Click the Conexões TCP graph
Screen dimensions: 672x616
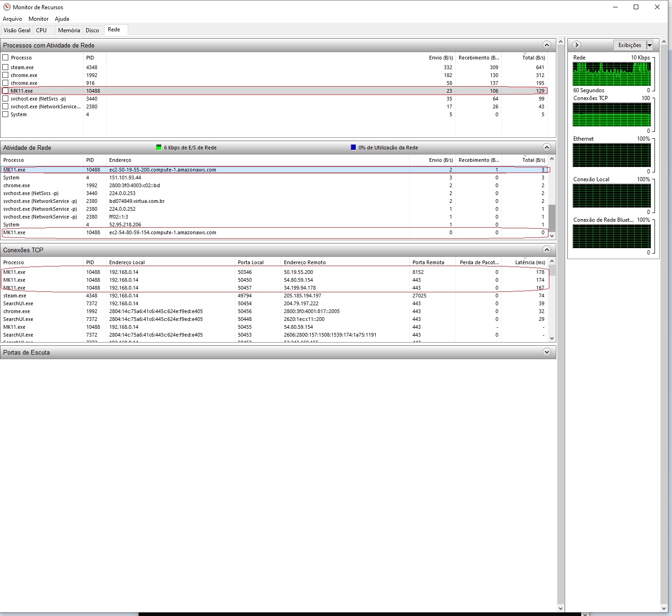tap(612, 114)
